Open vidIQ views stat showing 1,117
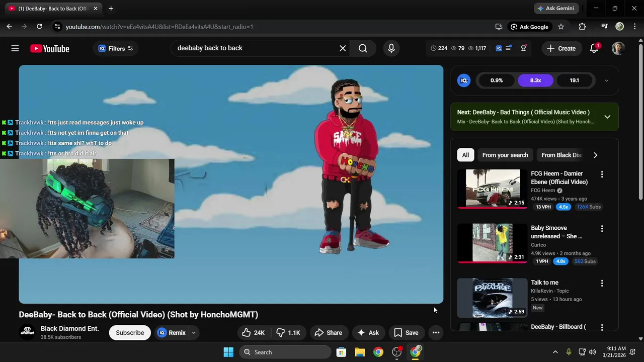 pos(477,48)
